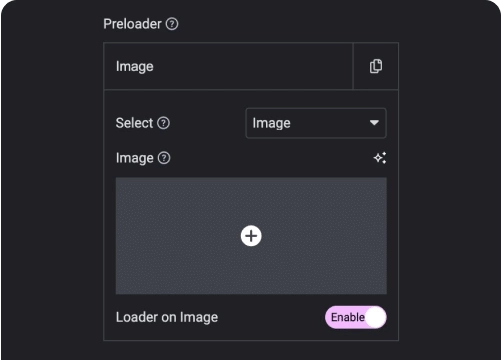Generate image with AI sparkle icon
The image size is (501, 360).
380,158
